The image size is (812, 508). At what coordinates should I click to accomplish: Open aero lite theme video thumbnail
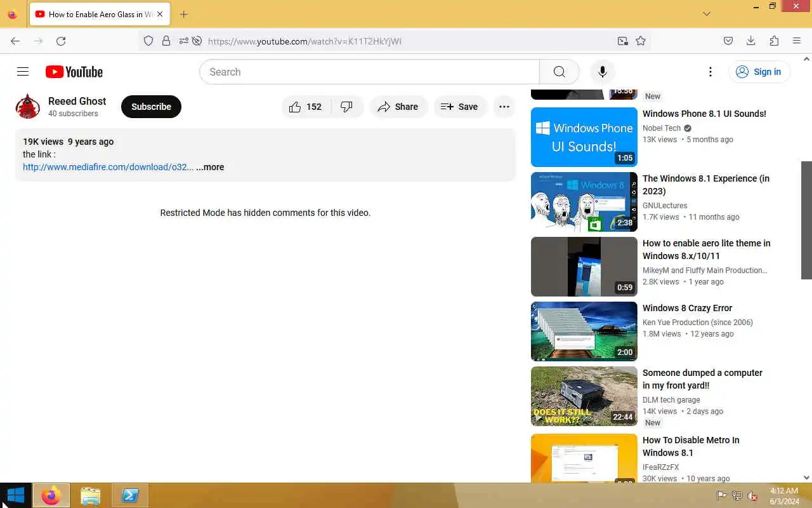tap(584, 266)
